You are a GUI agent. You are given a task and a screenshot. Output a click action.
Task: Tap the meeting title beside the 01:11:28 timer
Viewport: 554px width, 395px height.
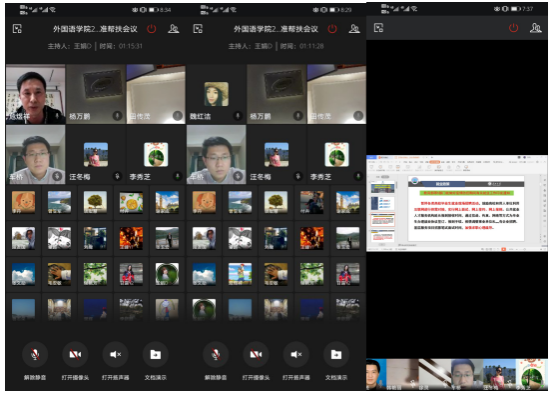tap(276, 29)
